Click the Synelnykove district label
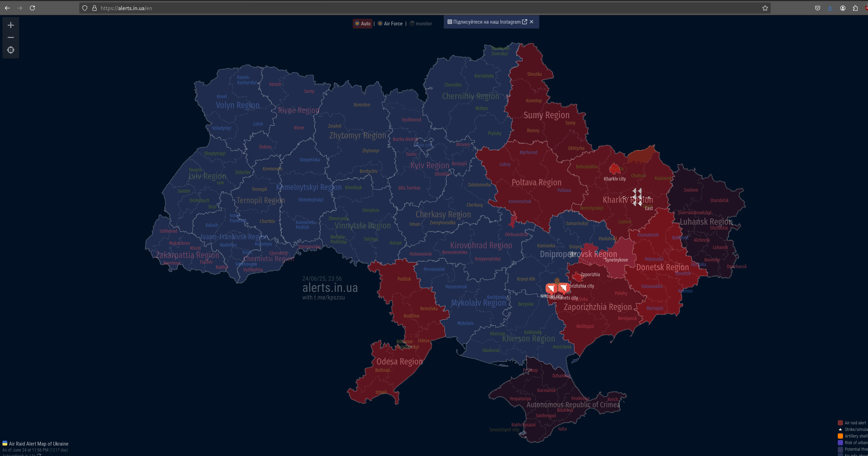 [x=616, y=260]
